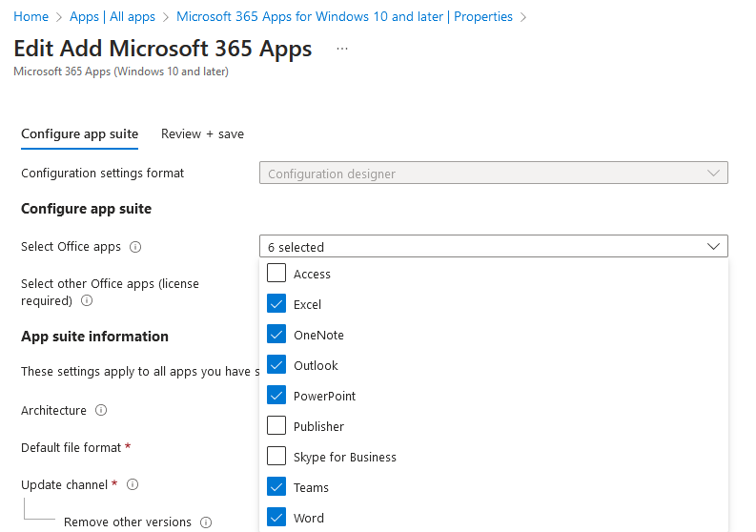Click the Access option label
The image size is (756, 532).
pyautogui.click(x=312, y=275)
